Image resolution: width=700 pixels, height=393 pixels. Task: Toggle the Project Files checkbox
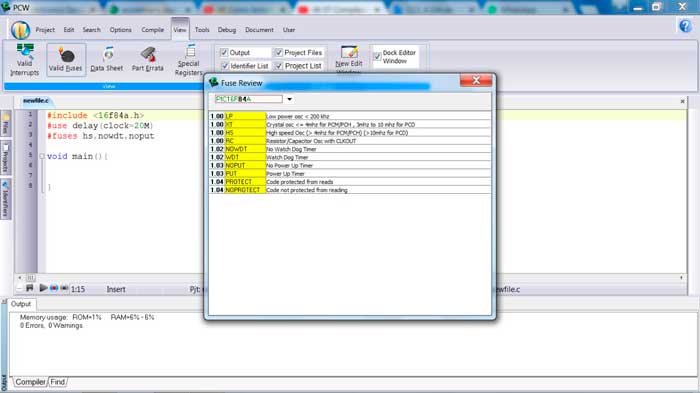(x=279, y=53)
